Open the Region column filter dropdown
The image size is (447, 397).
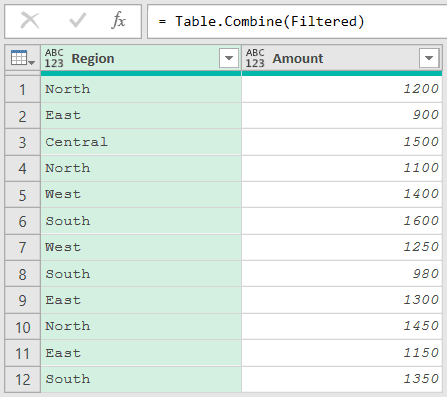[x=229, y=58]
